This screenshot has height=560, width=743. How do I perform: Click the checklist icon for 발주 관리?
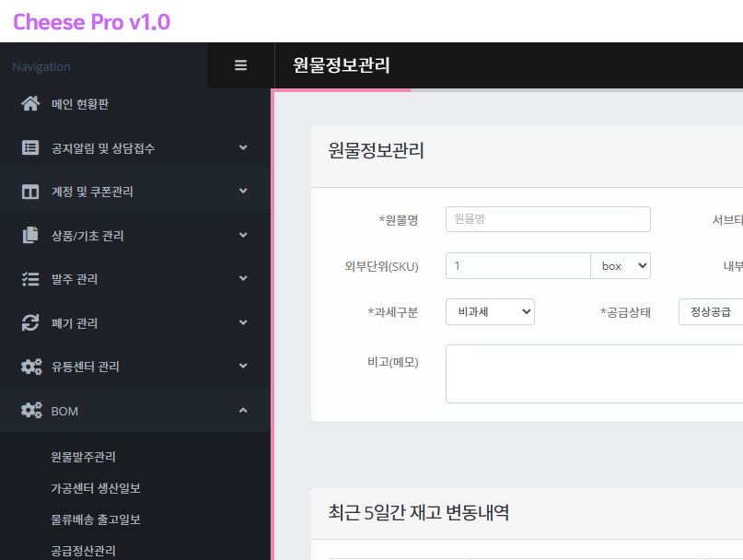30,279
